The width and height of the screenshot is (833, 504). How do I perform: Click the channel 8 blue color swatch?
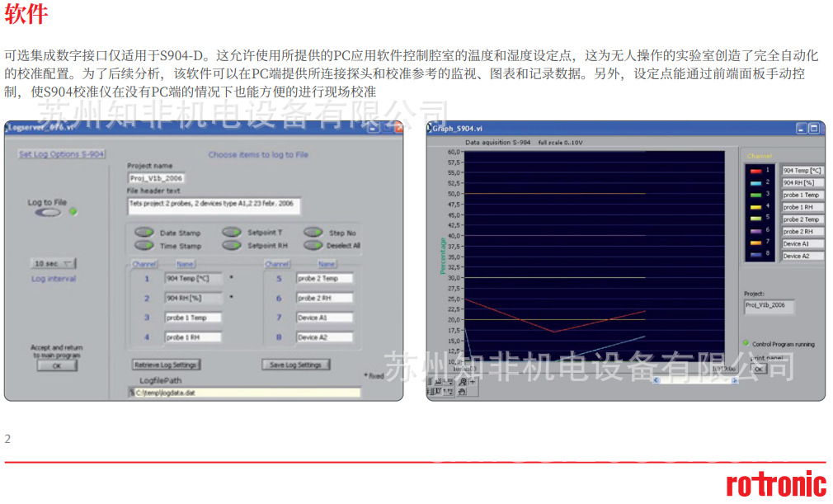[755, 256]
